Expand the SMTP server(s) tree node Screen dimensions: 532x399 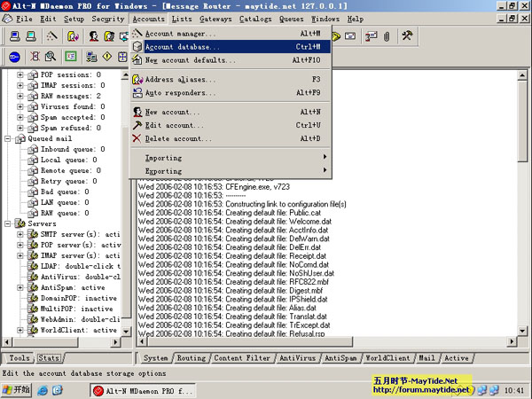click(x=20, y=234)
